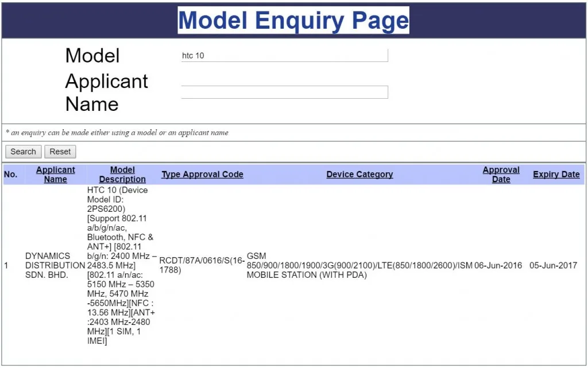Screen dimensions: 588x368
Task: Select the expiry date 05-Jun-2017 cell
Action: [x=553, y=265]
